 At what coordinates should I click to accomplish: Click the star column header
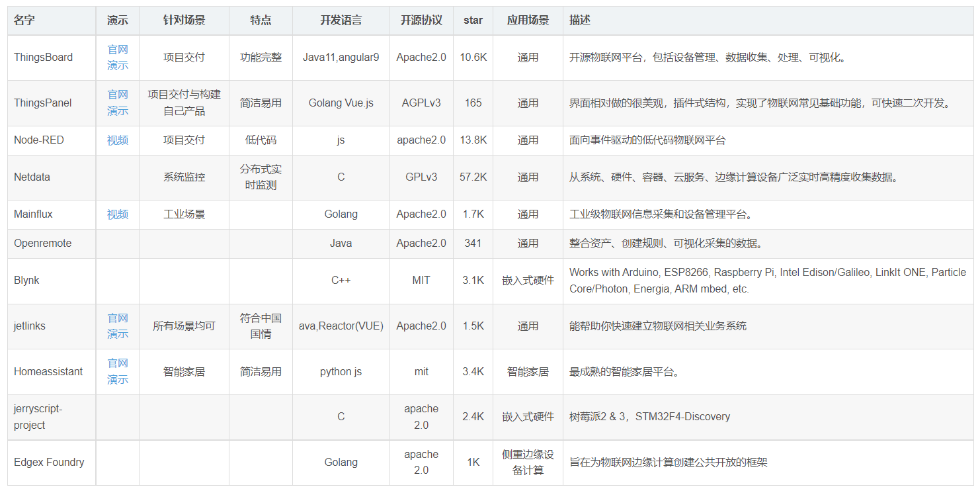[473, 21]
